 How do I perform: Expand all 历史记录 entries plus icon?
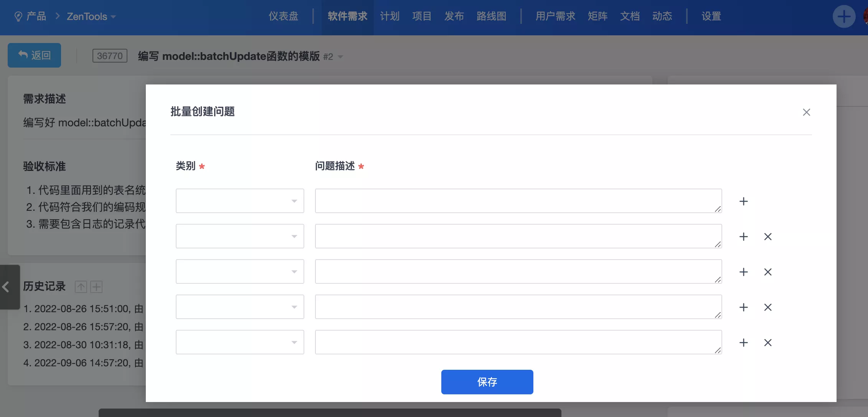tap(96, 287)
